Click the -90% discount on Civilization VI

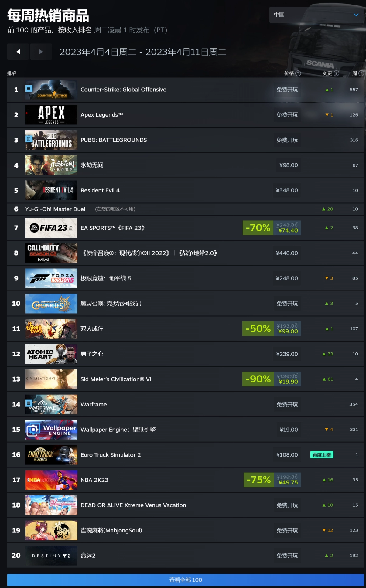click(x=258, y=379)
